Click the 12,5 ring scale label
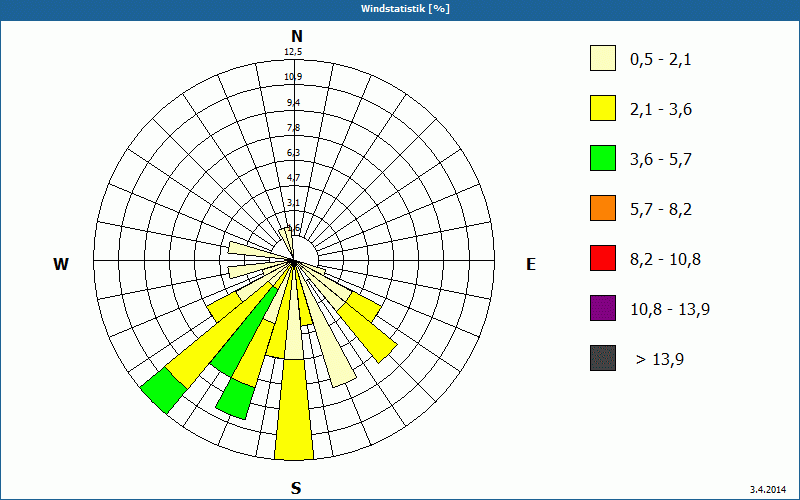The width and height of the screenshot is (800, 500). (293, 52)
